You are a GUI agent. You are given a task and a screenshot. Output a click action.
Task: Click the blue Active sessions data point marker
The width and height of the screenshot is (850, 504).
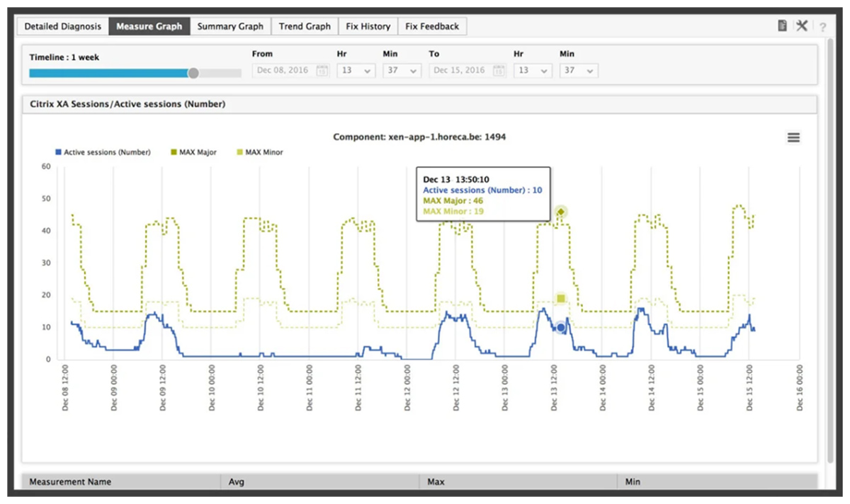coord(561,328)
